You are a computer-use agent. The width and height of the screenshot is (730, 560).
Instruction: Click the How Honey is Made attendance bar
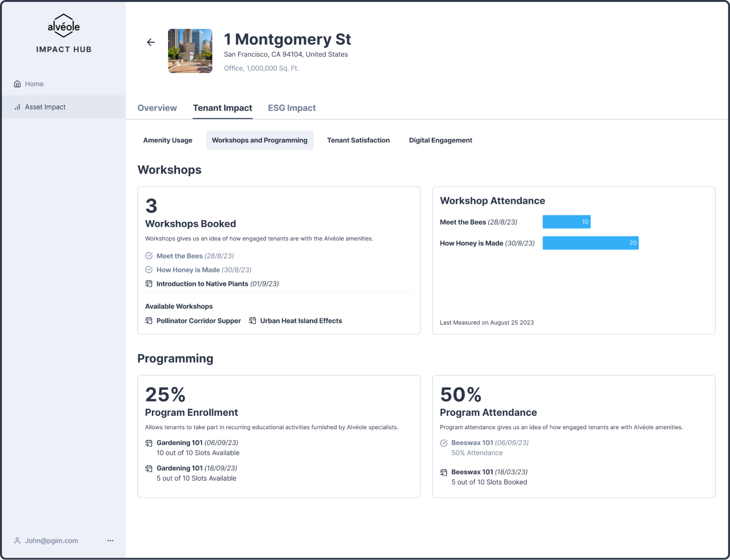[x=590, y=243]
